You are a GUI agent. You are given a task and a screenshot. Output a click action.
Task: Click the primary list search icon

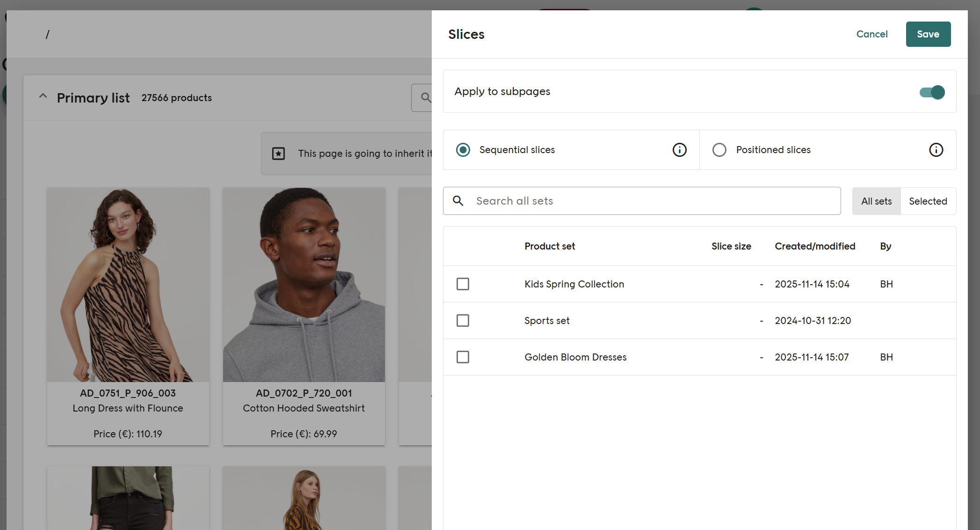pyautogui.click(x=425, y=97)
